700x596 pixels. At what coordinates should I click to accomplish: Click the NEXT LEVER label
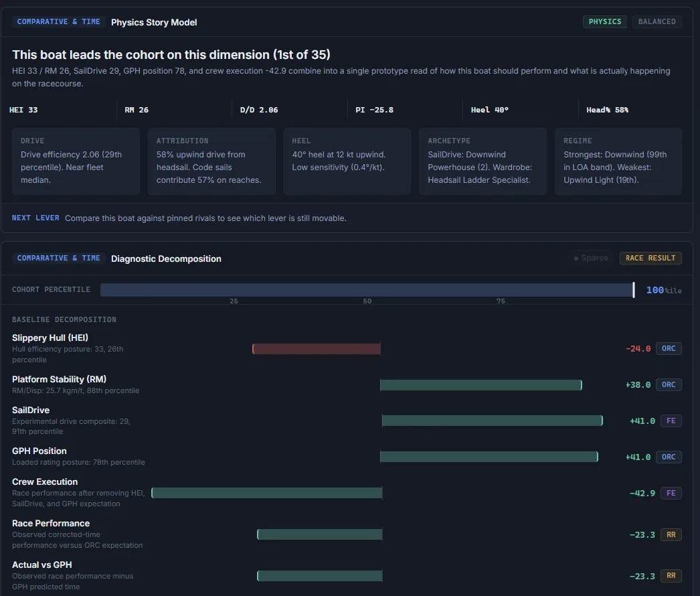click(x=35, y=218)
